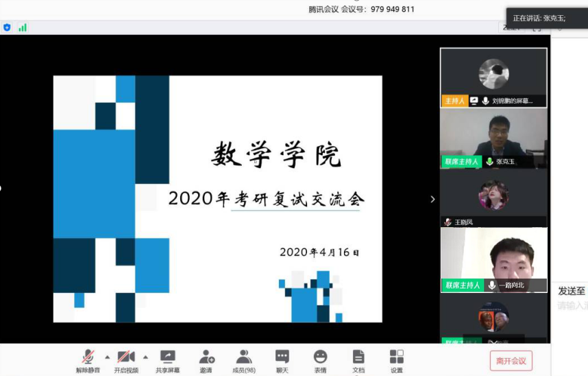Click the blue shield security icon
This screenshot has width=588, height=376.
click(x=8, y=27)
